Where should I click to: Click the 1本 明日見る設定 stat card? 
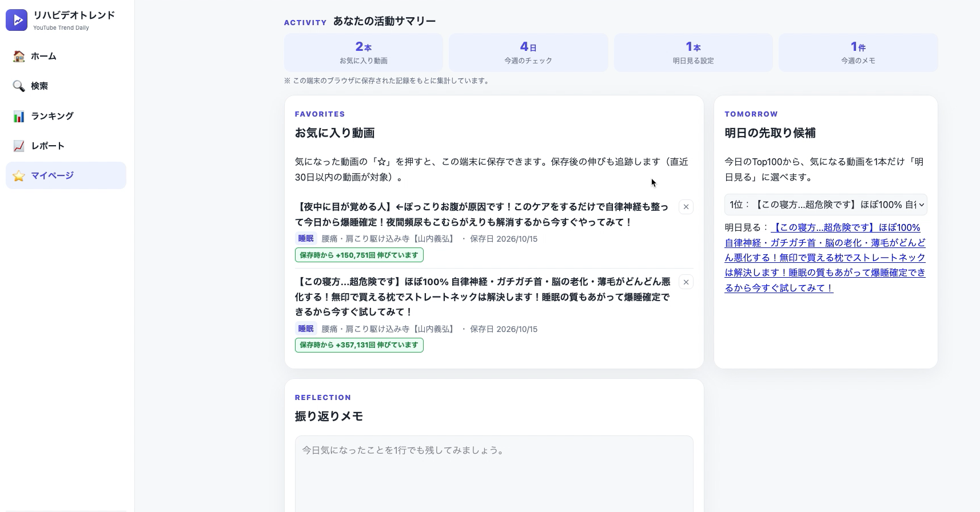(693, 53)
